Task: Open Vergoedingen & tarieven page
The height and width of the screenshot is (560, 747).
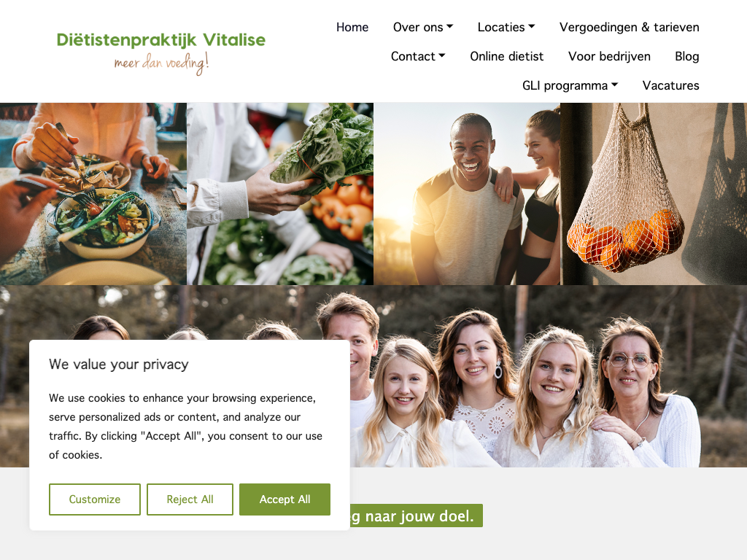Action: [629, 27]
